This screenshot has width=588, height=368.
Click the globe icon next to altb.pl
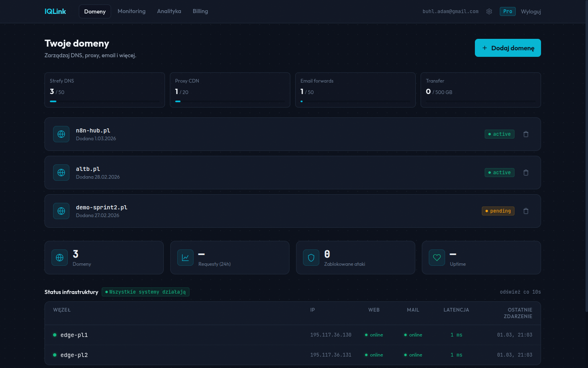pos(61,173)
